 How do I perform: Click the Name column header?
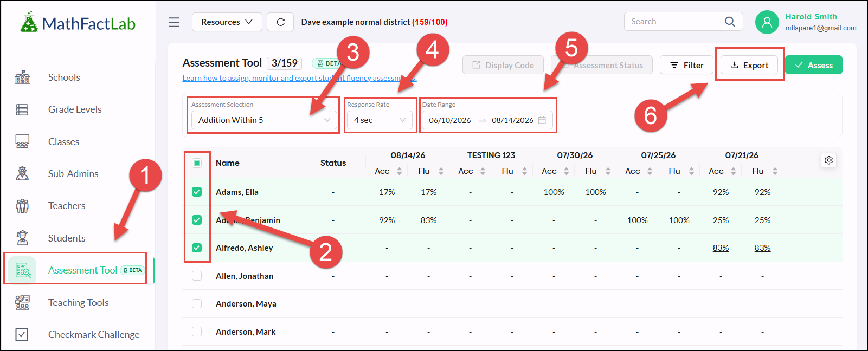pos(228,163)
